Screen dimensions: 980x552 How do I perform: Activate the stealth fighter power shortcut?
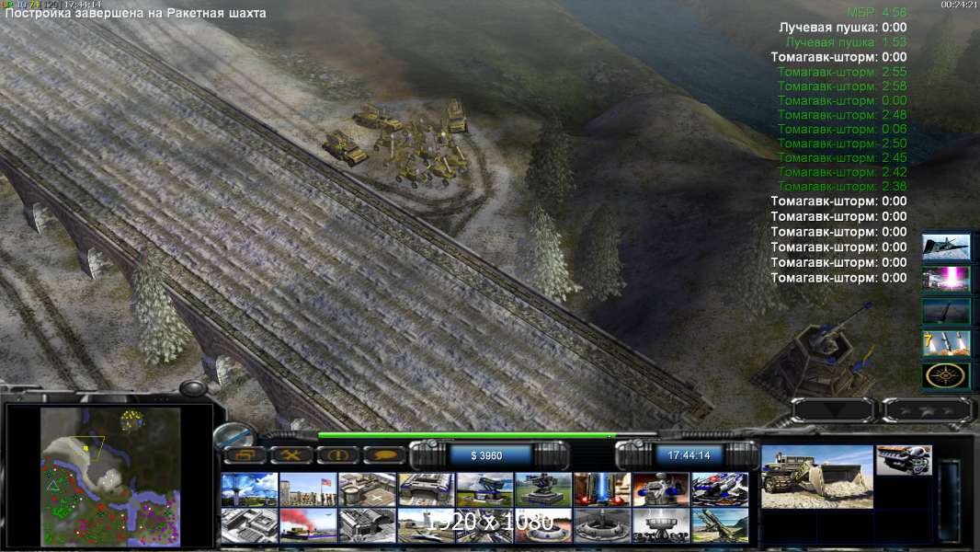tap(946, 247)
